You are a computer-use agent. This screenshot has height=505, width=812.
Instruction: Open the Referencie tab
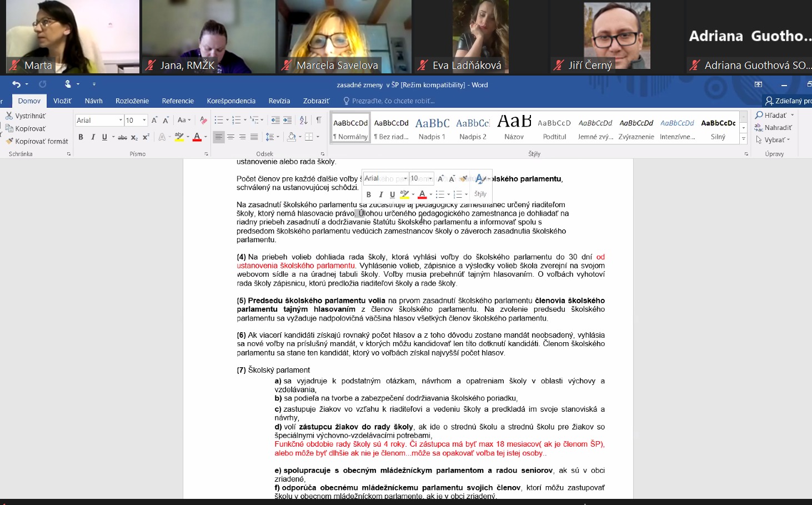(x=178, y=101)
